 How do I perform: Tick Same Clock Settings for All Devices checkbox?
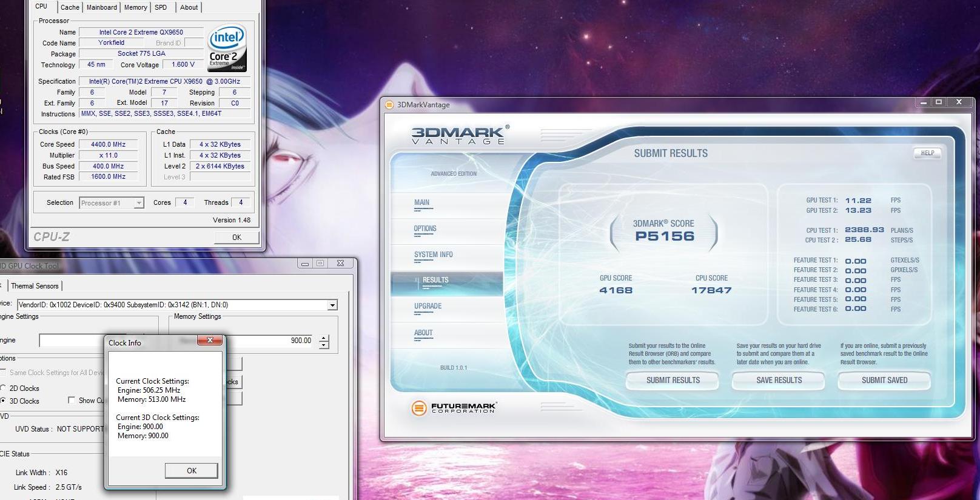4,372
